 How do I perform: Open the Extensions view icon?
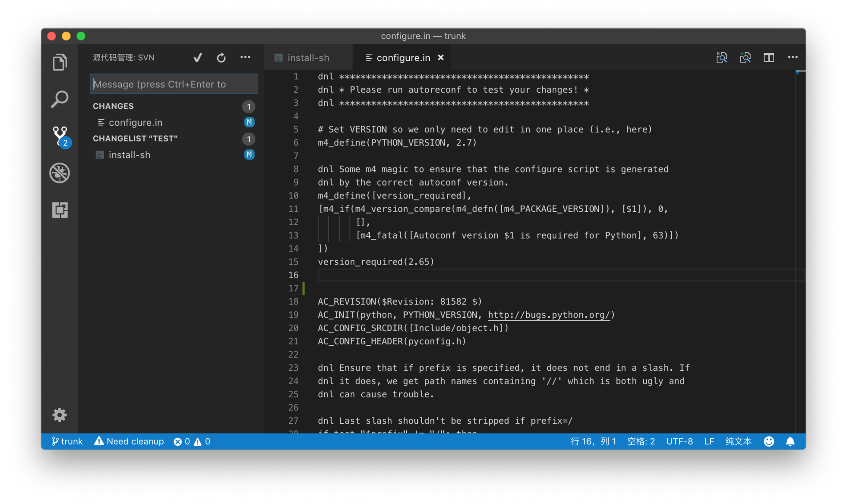(x=60, y=210)
